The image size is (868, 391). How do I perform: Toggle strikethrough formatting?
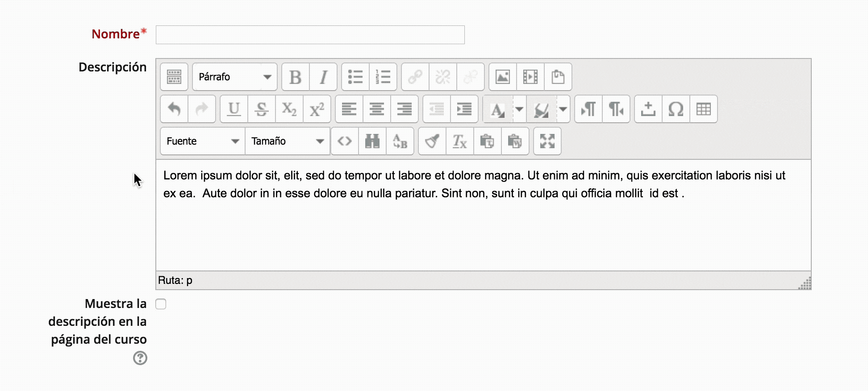pos(261,109)
